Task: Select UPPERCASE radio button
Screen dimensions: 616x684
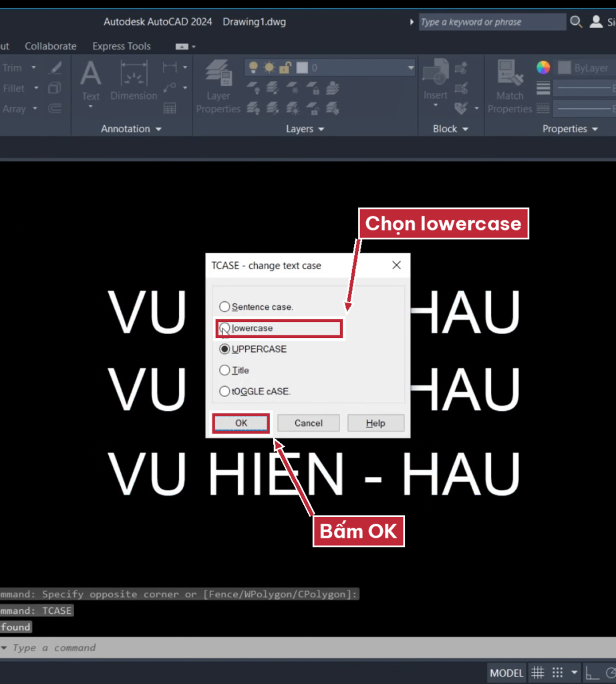Action: [x=224, y=349]
